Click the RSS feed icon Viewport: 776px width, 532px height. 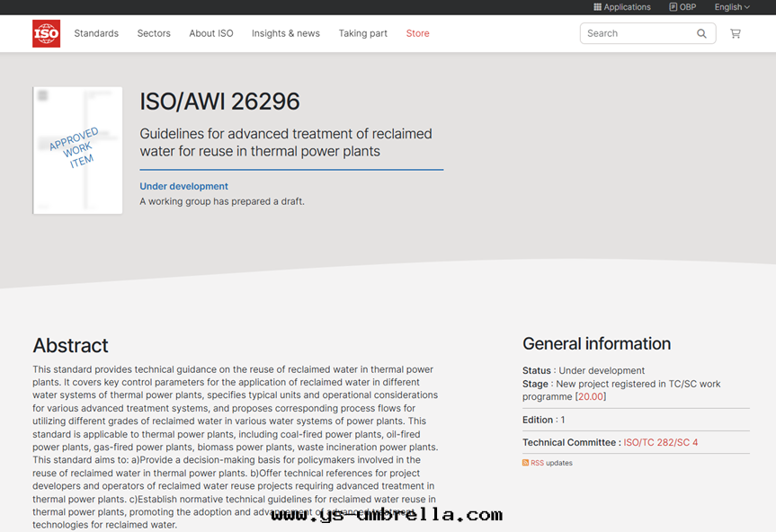click(x=526, y=463)
